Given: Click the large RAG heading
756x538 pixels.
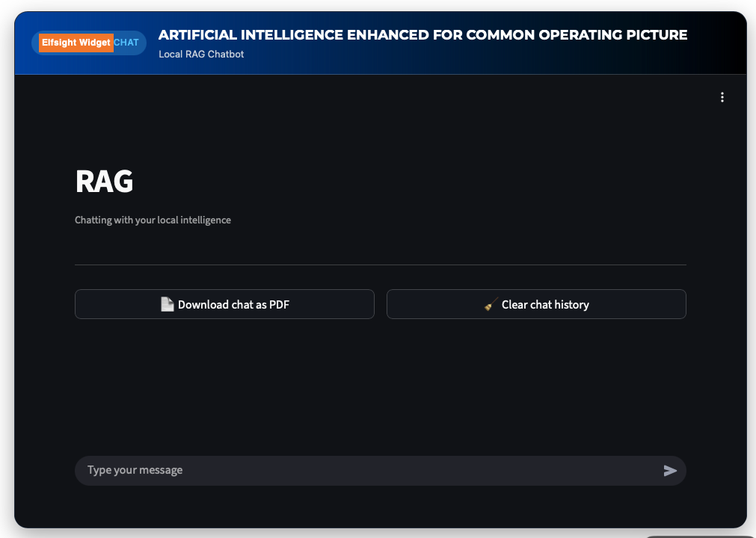Looking at the screenshot, I should pyautogui.click(x=104, y=182).
